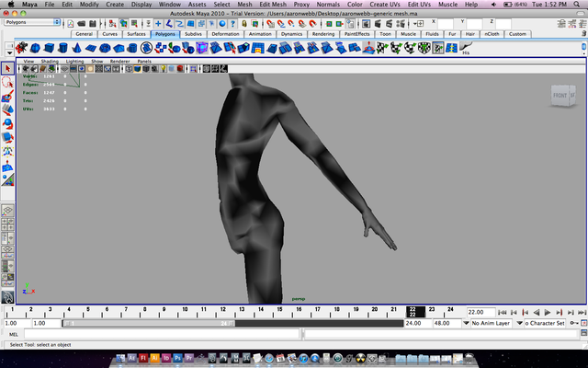This screenshot has height=368, width=588.
Task: Pick the Paint Selection tool
Action: point(7,97)
